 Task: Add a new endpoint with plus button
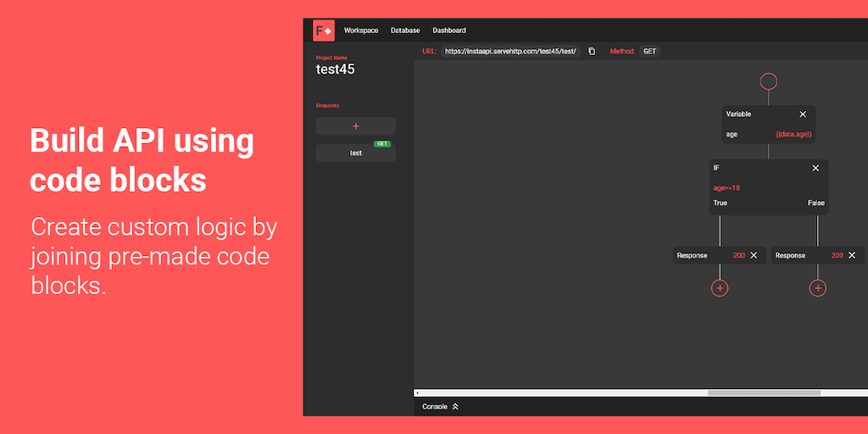pyautogui.click(x=355, y=126)
